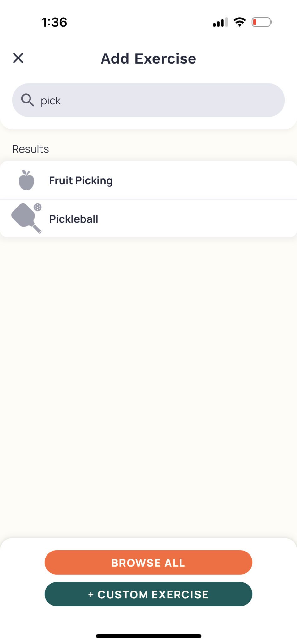Tap the small ball above the paddle
The width and height of the screenshot is (297, 644).
coord(38,207)
